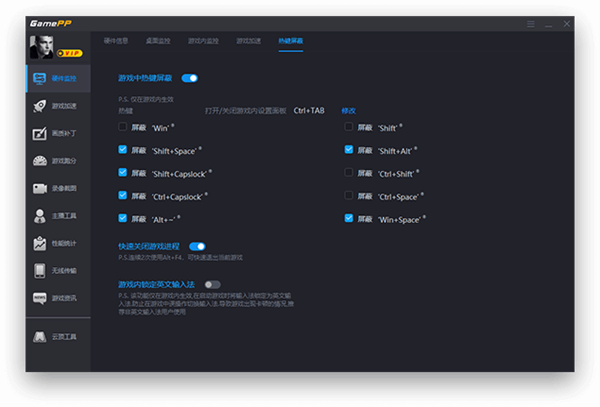Uncheck the block 'Shift+Alt' checkbox
Screen dimensions: 600x407
click(349, 150)
